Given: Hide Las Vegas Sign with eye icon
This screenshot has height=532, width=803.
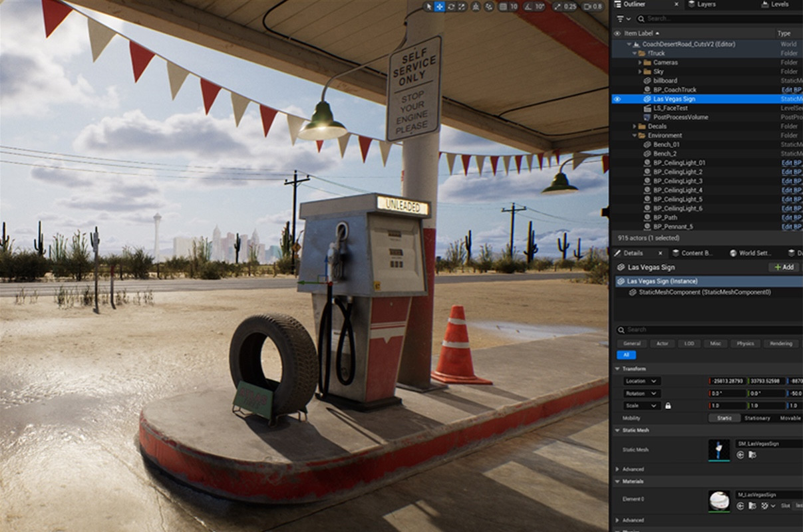Looking at the screenshot, I should point(617,99).
